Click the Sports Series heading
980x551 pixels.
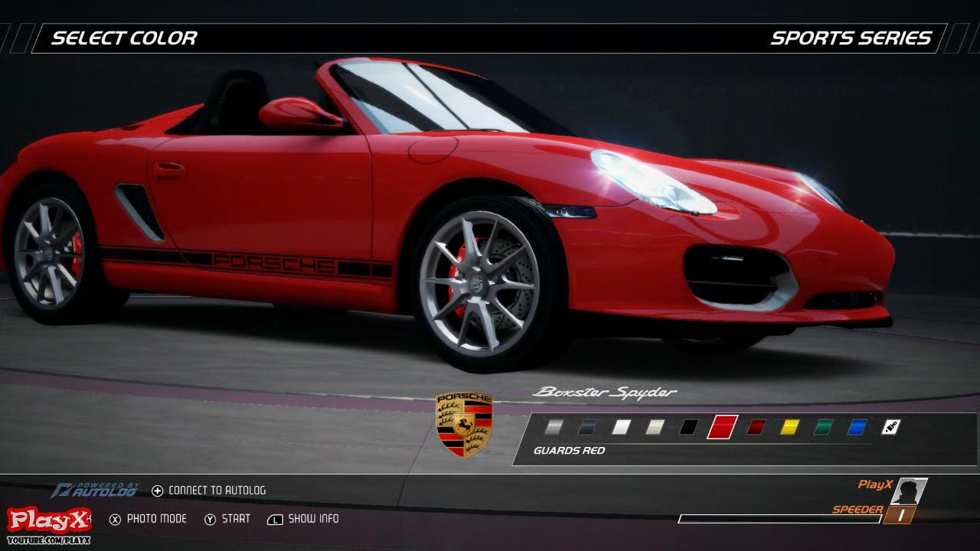tap(851, 38)
